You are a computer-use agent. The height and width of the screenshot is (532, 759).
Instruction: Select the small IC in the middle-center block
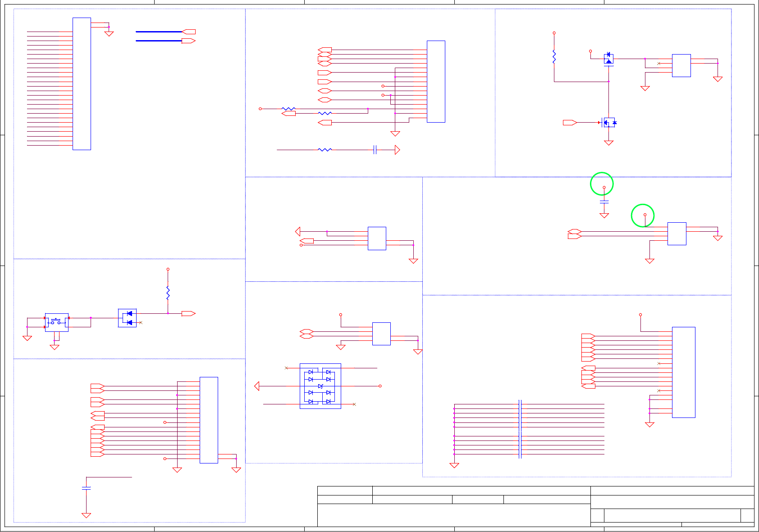pos(377,238)
